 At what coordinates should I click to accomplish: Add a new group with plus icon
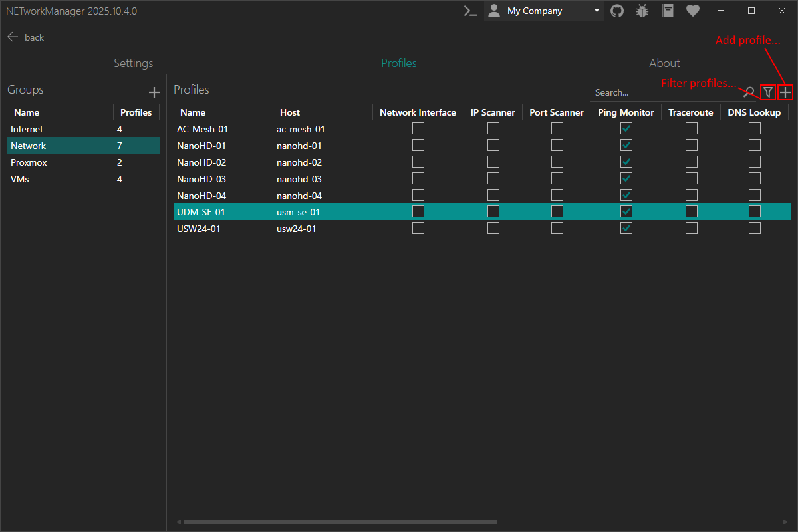[154, 92]
